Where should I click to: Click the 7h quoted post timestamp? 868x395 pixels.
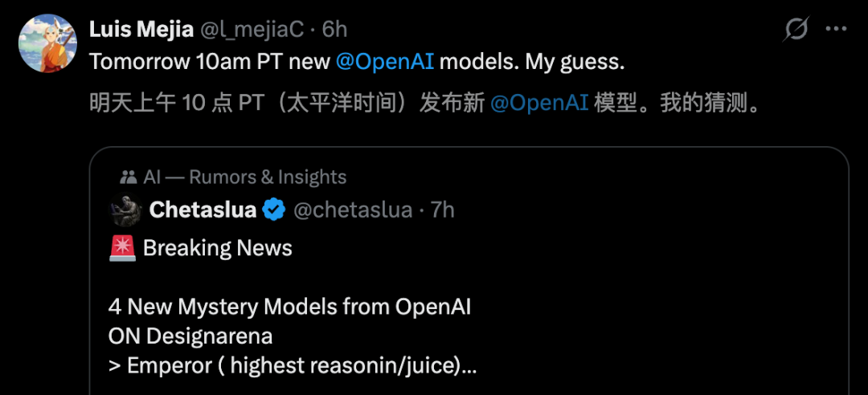443,210
